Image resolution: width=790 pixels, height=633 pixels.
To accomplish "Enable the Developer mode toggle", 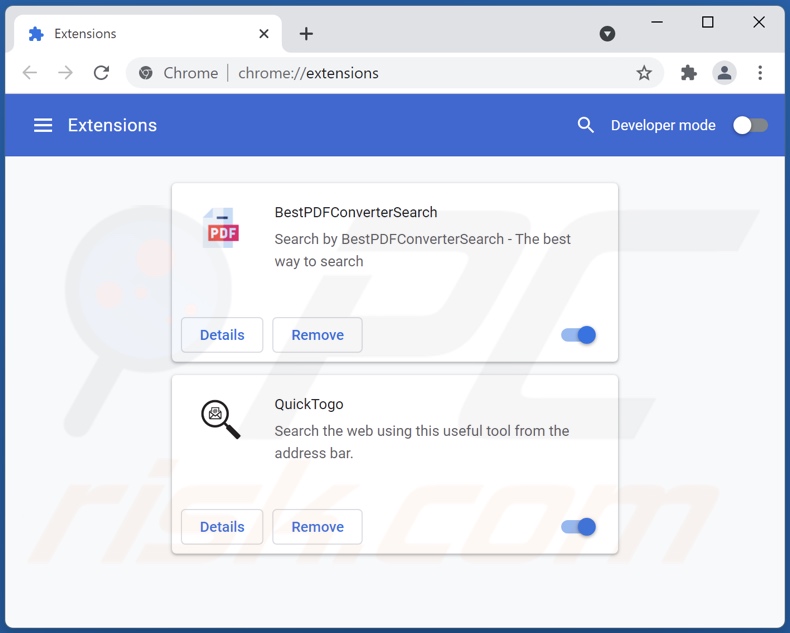I will tap(750, 125).
